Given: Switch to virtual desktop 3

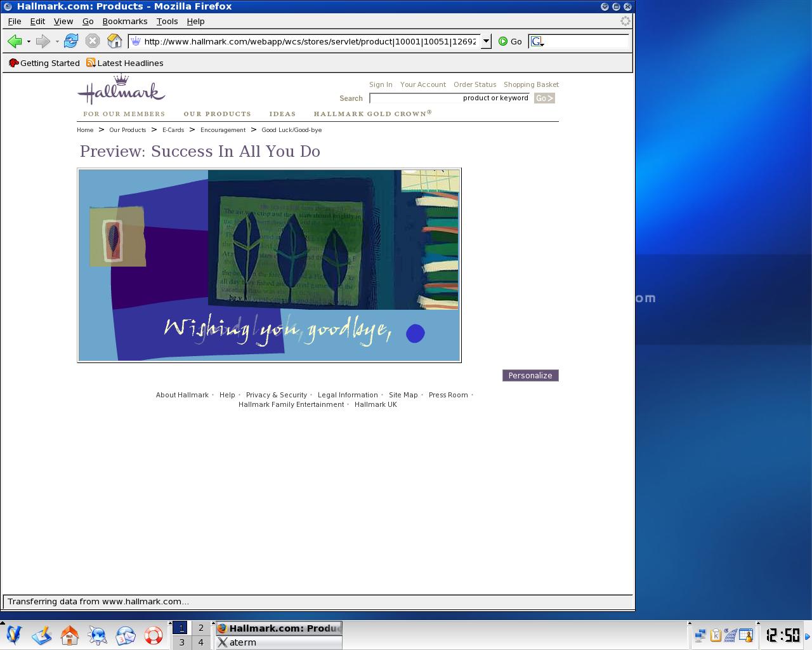Looking at the screenshot, I should tap(181, 642).
